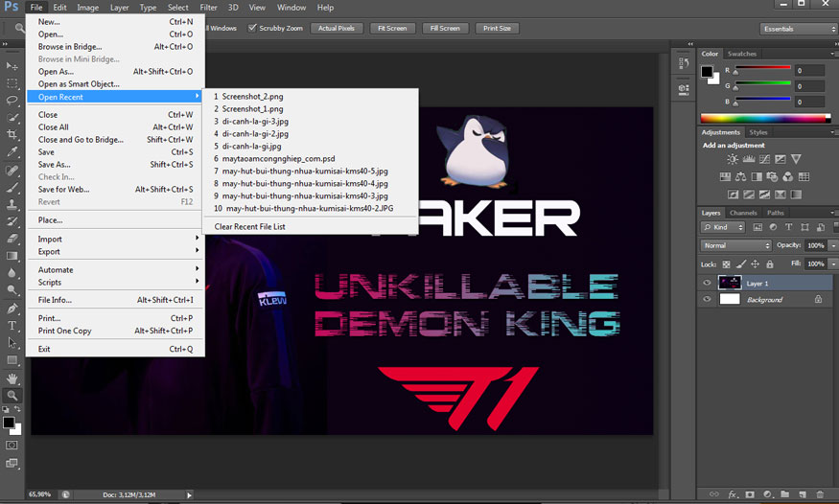This screenshot has width=839, height=504.
Task: Click the Channel Mixer adjustment icon
Action: click(787, 176)
